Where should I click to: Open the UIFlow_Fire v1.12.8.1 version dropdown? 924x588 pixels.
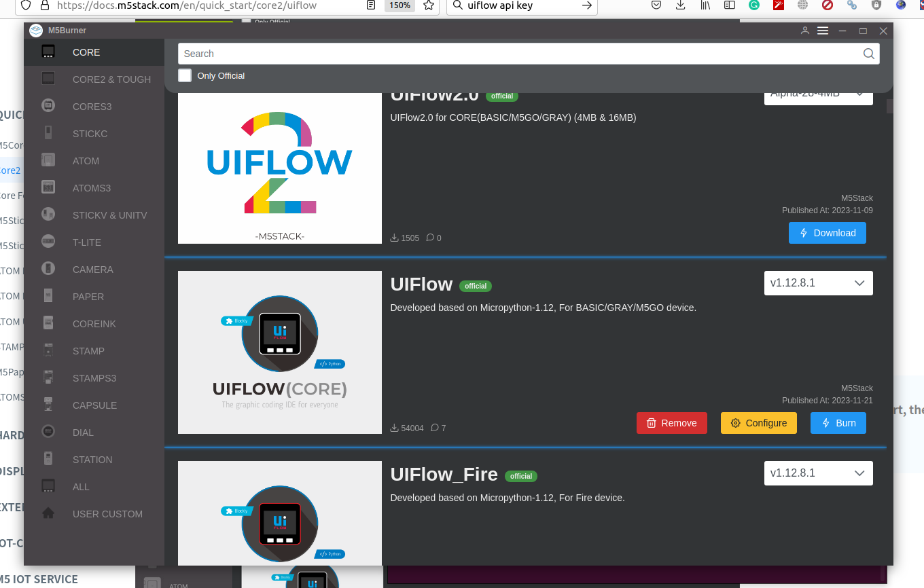(x=818, y=473)
